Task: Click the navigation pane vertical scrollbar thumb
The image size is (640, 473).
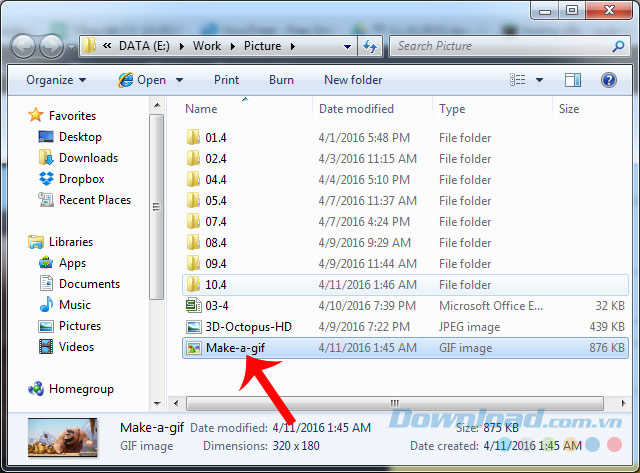Action: click(156, 207)
